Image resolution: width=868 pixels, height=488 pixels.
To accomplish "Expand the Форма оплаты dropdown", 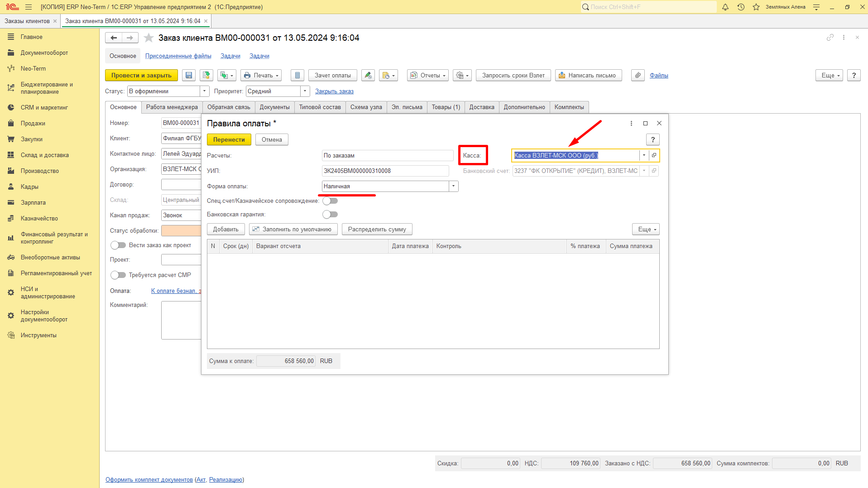I will tap(454, 187).
